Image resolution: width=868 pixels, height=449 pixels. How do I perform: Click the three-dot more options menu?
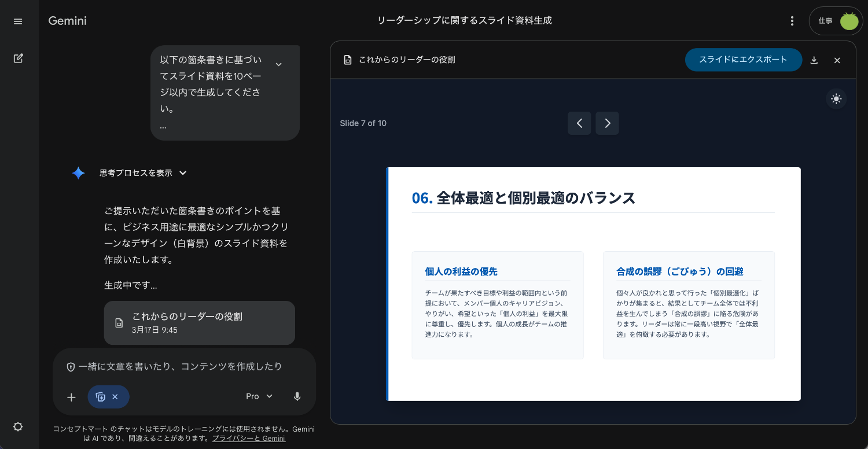pos(792,21)
